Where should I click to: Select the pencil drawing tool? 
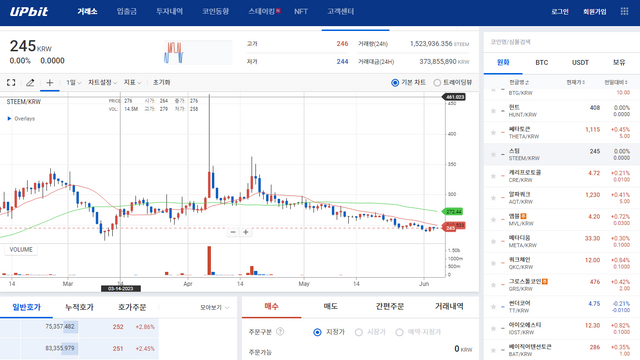pos(30,82)
